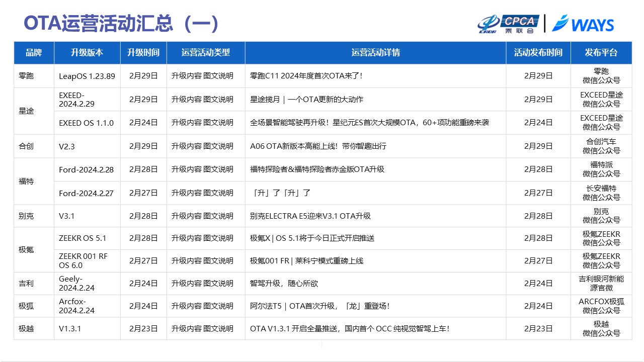
Task: Click the Arcfox-2024.2.24 version cell
Action: [87, 306]
